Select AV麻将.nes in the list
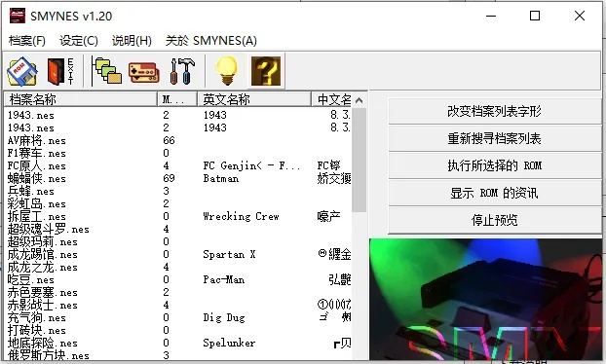This screenshot has height=364, width=606. 37,140
